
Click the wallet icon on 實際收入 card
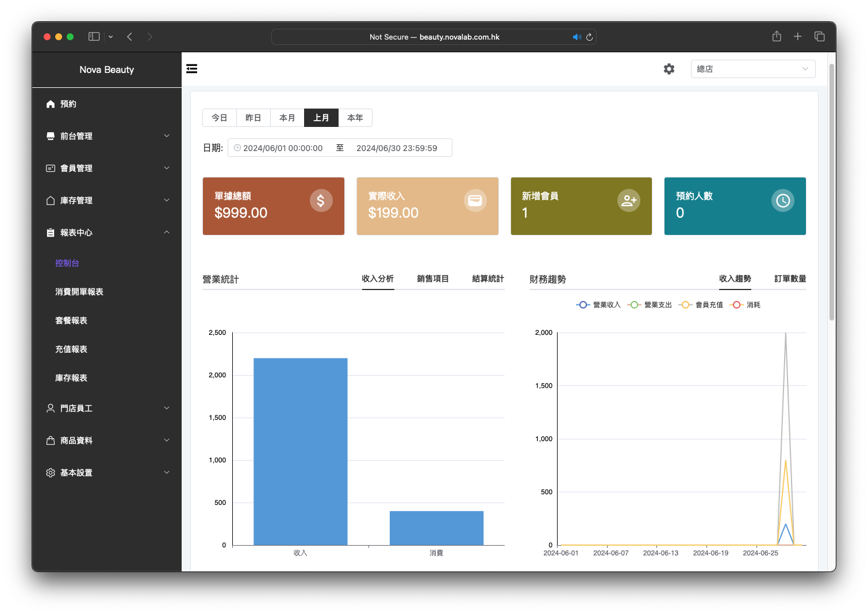click(x=475, y=200)
